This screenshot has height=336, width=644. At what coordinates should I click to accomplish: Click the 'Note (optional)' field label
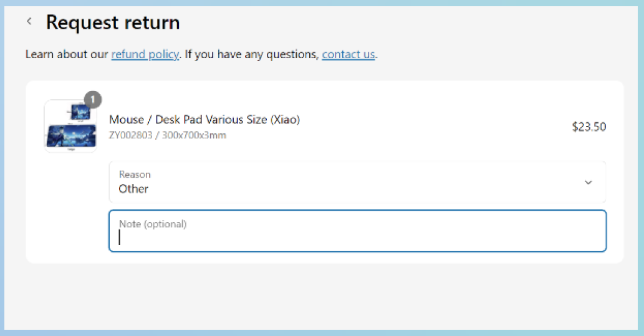coord(153,224)
